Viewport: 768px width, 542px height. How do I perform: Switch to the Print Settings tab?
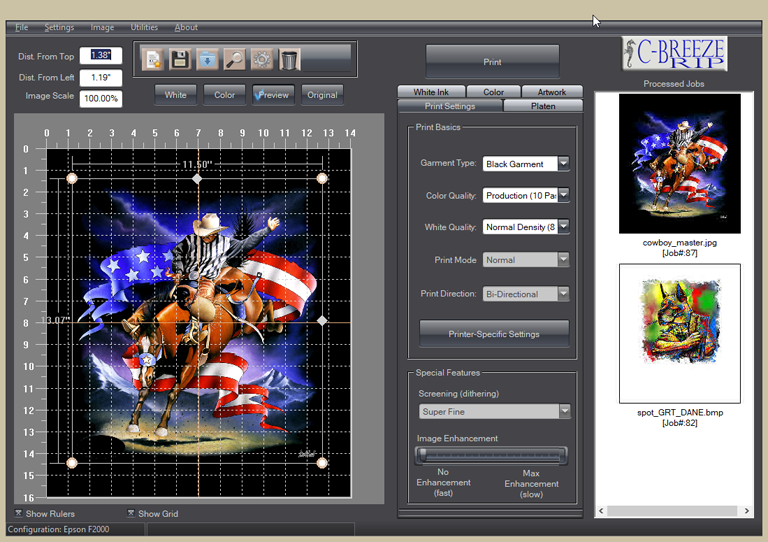pyautogui.click(x=450, y=106)
